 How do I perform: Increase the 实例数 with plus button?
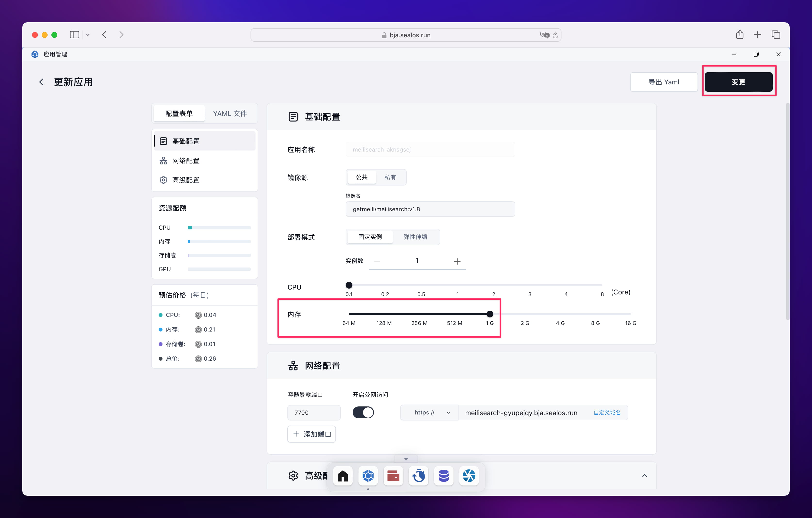click(457, 261)
